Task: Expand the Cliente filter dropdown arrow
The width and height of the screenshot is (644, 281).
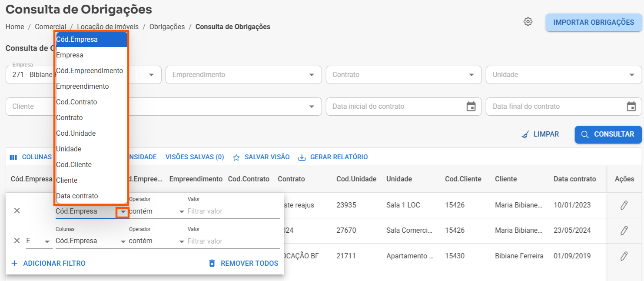Action: coord(312,107)
